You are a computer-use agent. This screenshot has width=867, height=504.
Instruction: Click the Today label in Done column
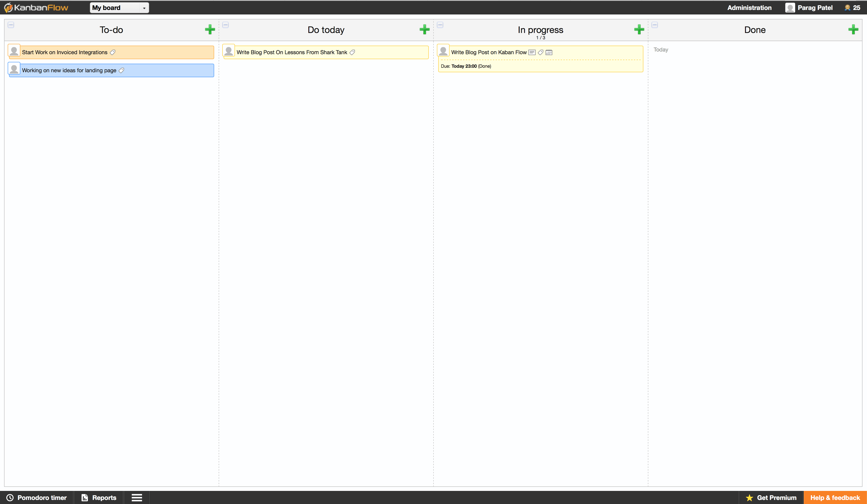coord(661,49)
